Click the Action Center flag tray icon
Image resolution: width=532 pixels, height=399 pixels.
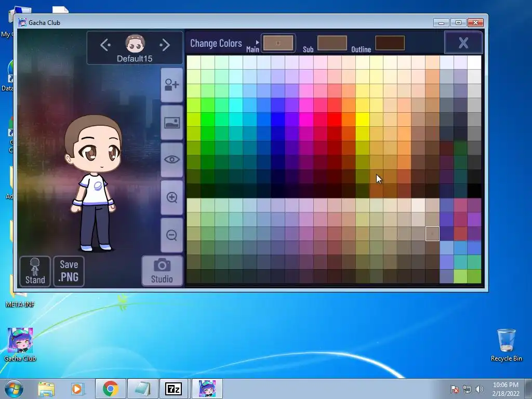(454, 389)
